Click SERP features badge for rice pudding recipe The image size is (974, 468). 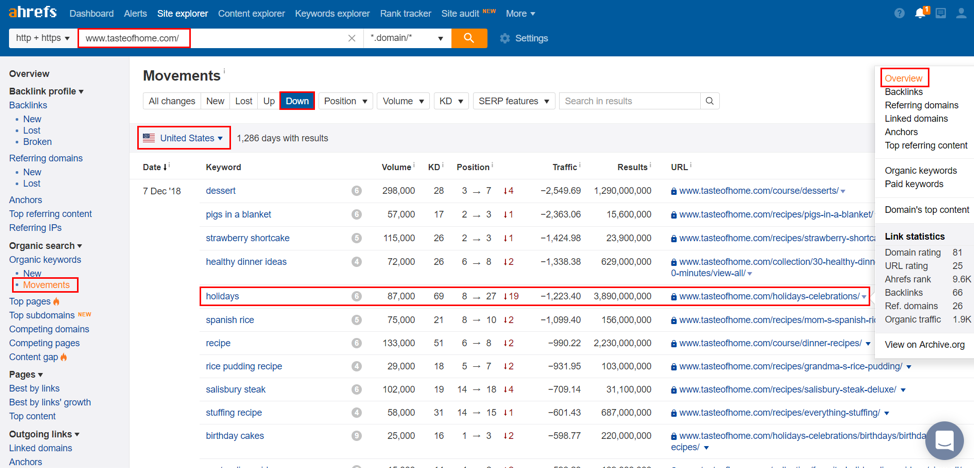click(357, 366)
